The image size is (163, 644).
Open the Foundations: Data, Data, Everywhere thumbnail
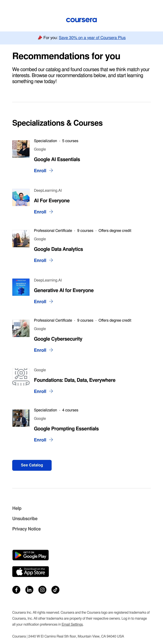pyautogui.click(x=21, y=377)
